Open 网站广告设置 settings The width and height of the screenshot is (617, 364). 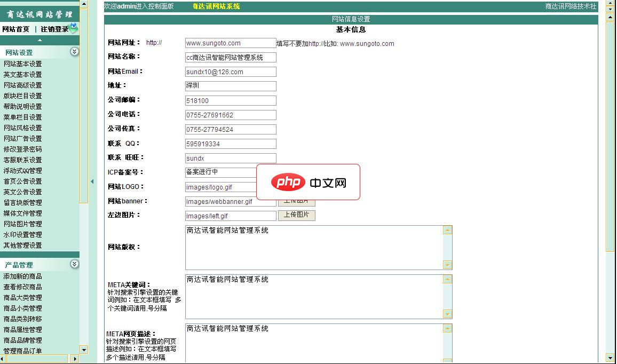[21, 138]
